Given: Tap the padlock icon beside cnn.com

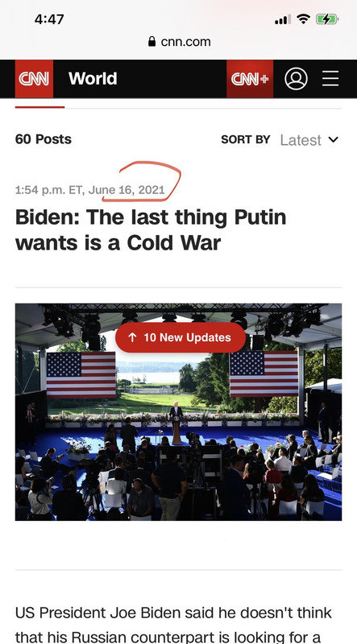Looking at the screenshot, I should (152, 41).
